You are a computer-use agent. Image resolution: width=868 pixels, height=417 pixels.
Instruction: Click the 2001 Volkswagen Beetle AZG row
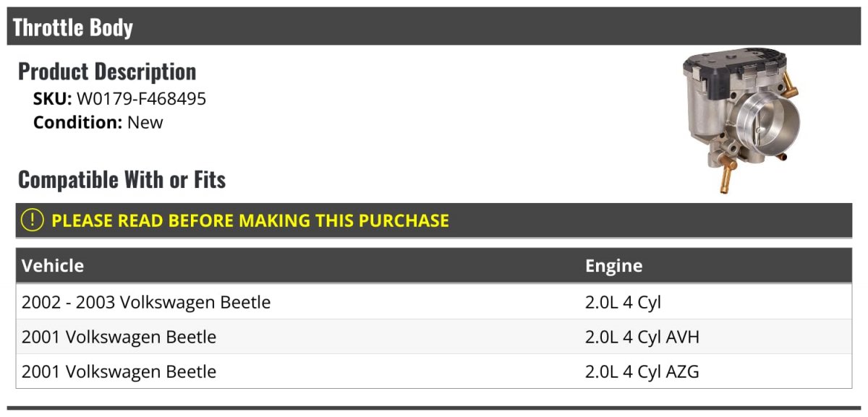119,372
